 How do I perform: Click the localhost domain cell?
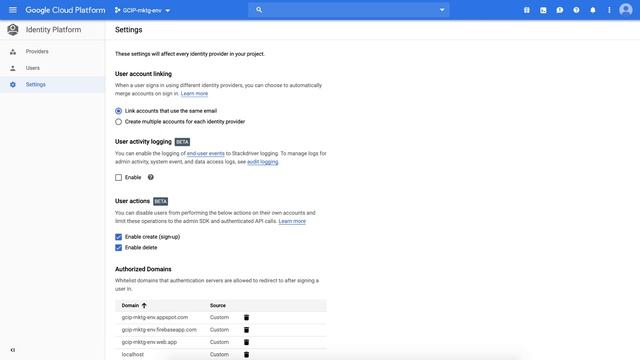click(x=133, y=354)
